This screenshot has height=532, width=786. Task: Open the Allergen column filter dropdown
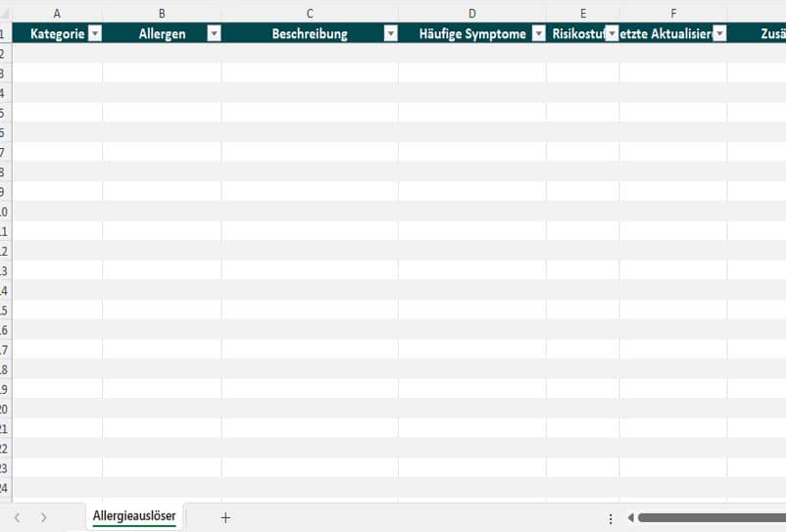(214, 33)
